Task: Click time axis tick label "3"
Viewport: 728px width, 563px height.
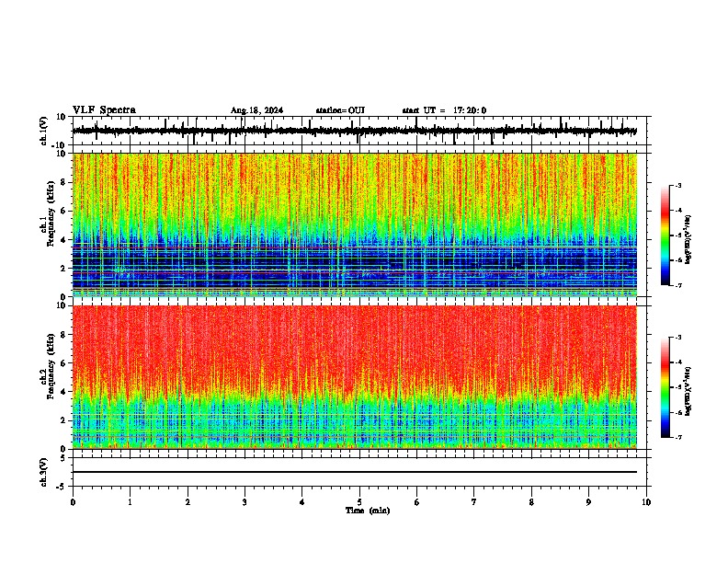Action: (245, 502)
